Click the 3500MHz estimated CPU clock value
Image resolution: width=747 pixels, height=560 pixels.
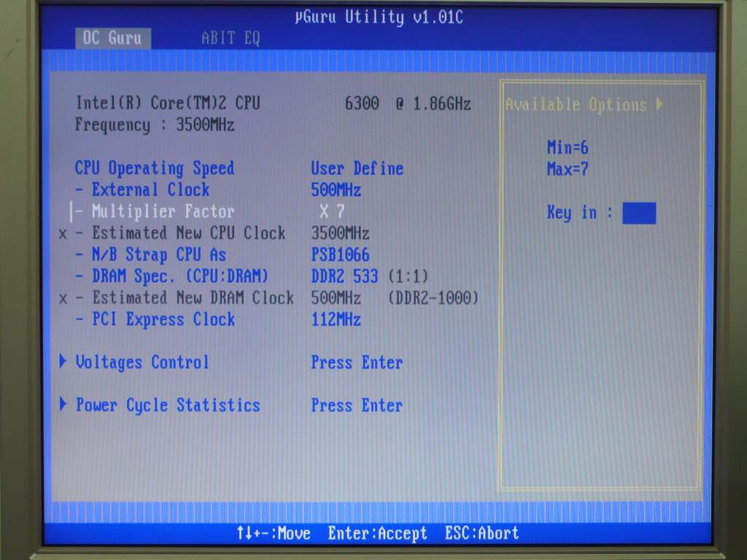click(x=340, y=233)
